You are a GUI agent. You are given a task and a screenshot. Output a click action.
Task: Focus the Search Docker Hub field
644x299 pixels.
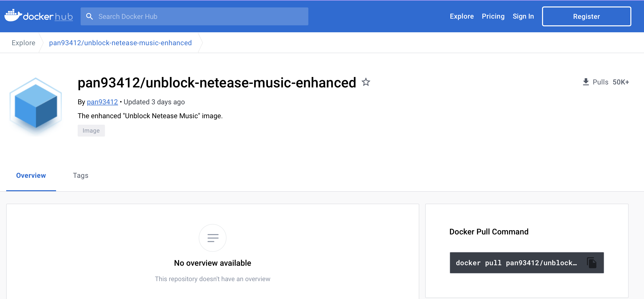pyautogui.click(x=194, y=16)
